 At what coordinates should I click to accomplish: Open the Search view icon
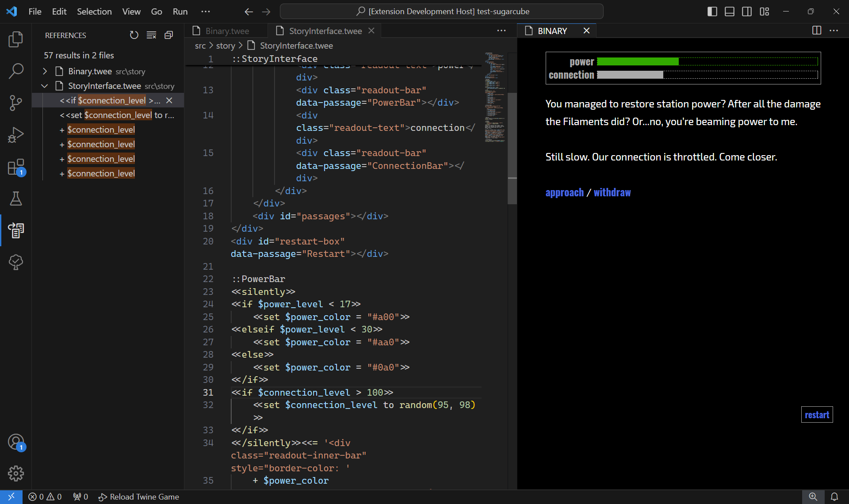click(x=15, y=71)
